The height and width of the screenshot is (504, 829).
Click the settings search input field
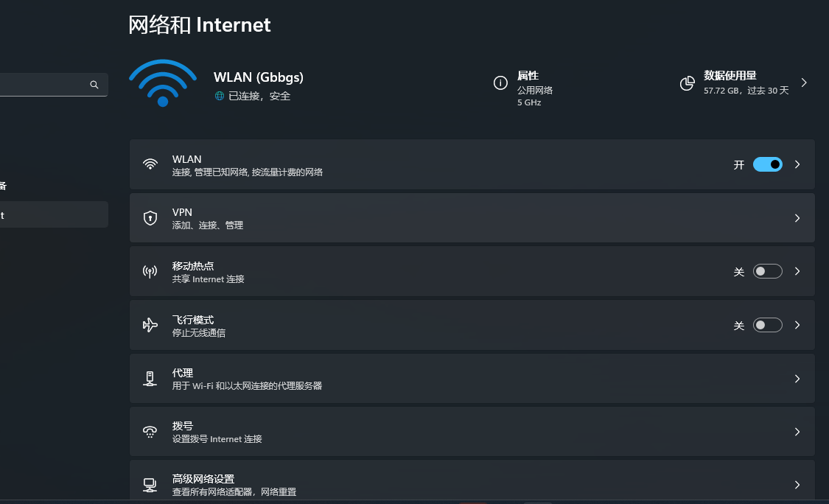[44, 85]
